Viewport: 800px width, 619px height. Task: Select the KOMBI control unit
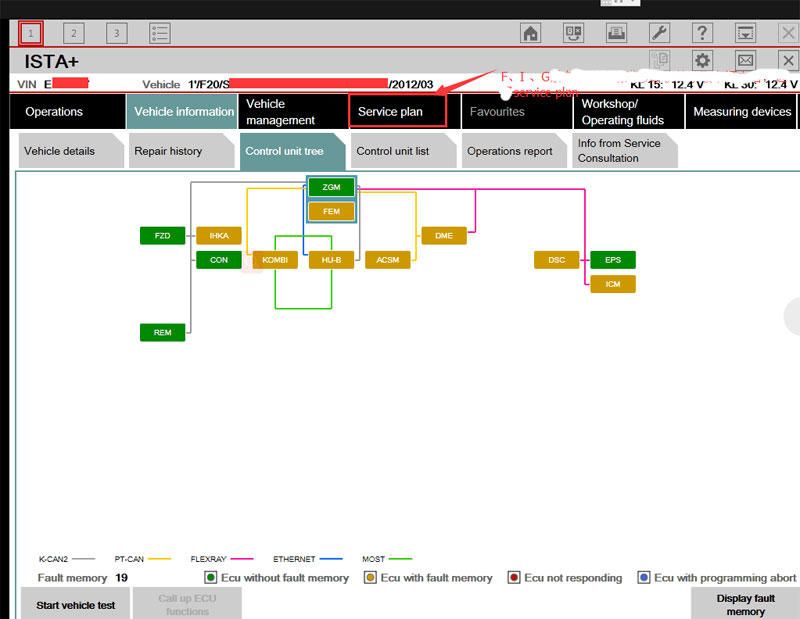point(275,260)
